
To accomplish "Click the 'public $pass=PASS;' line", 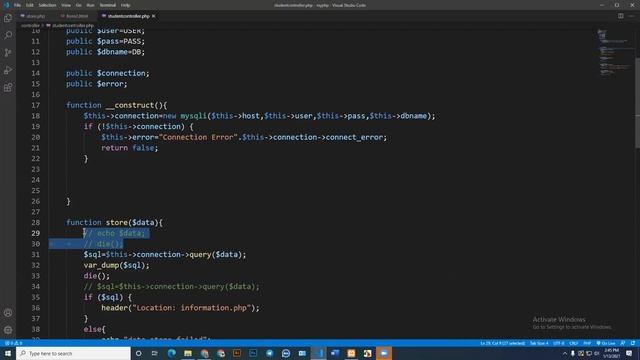I will (105, 41).
